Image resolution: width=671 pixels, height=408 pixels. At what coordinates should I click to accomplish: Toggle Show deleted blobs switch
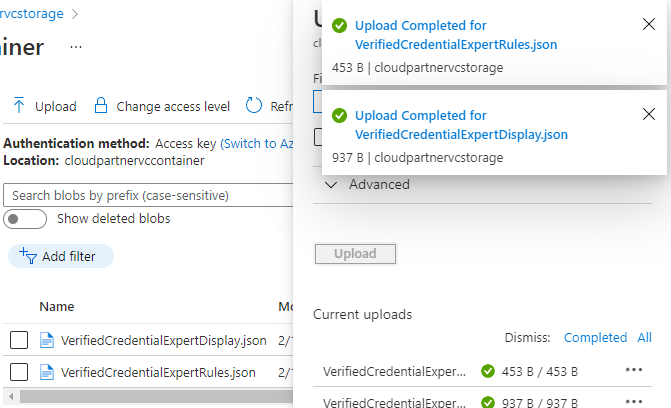click(x=26, y=219)
